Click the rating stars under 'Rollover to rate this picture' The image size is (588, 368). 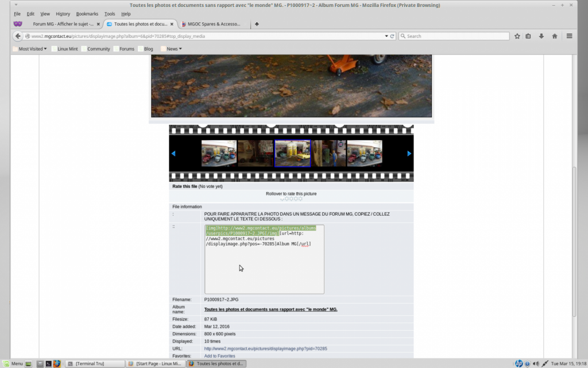tap(291, 199)
